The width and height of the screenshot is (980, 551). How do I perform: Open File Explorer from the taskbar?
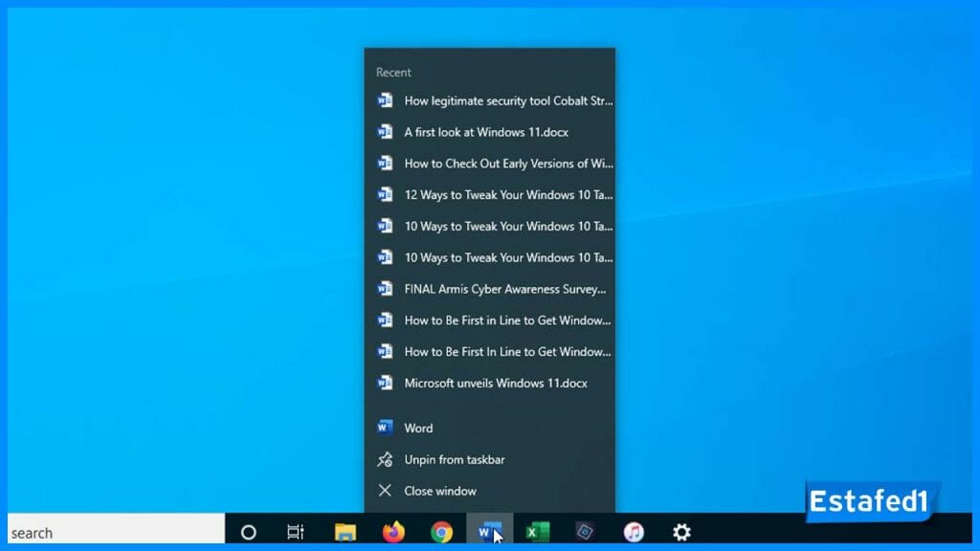345,532
